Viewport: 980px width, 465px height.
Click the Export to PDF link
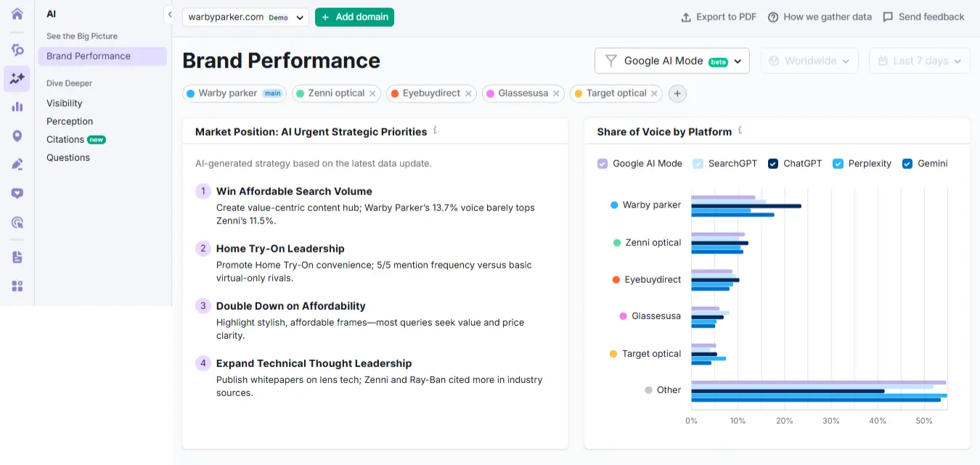718,16
